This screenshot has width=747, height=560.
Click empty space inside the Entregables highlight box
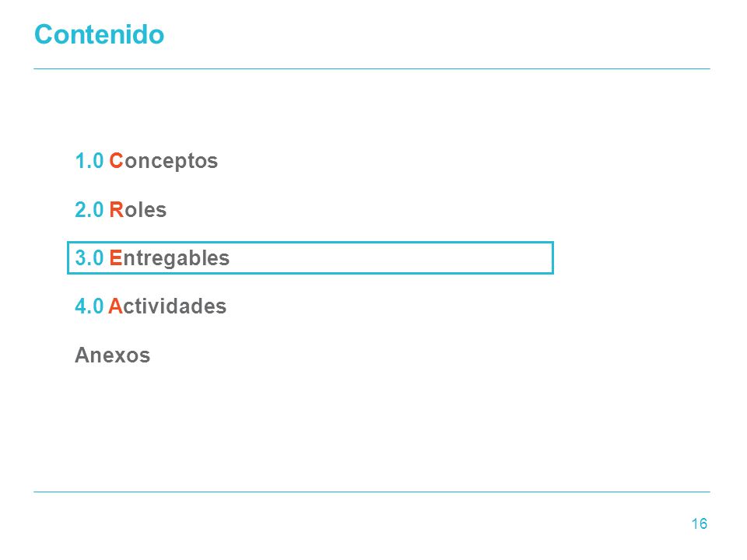[391, 258]
